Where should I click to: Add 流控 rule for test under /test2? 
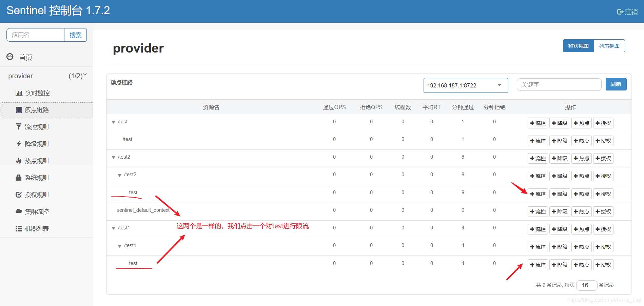click(538, 194)
